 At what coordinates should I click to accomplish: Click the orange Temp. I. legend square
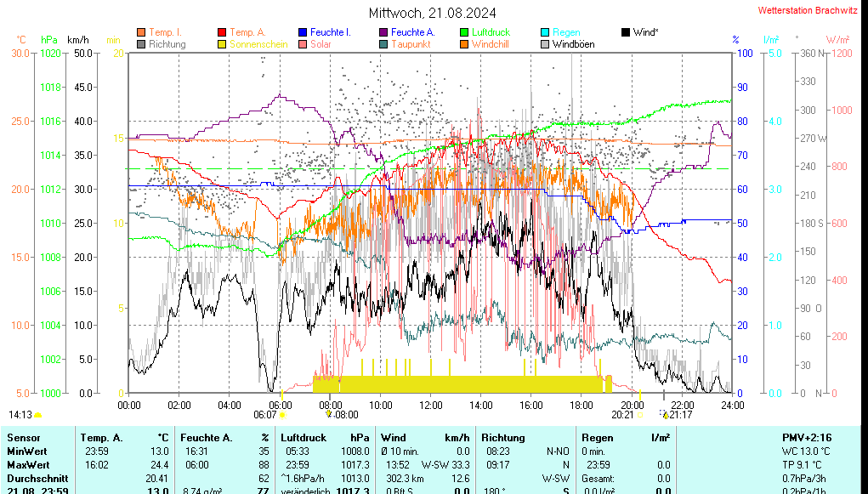click(141, 32)
